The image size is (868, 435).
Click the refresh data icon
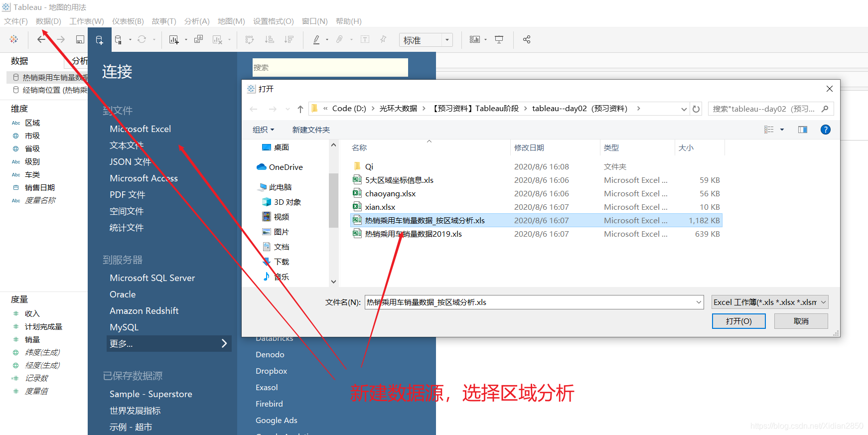pos(142,39)
